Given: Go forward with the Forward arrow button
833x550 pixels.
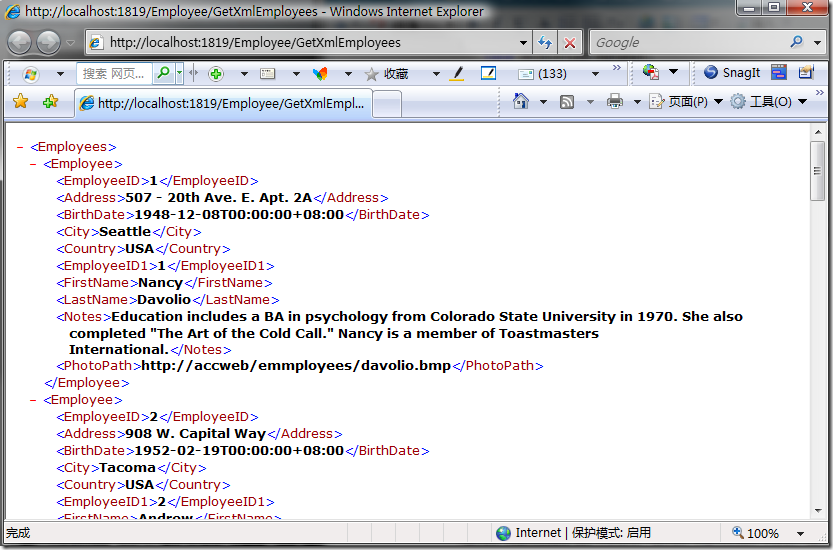Looking at the screenshot, I should (x=48, y=43).
